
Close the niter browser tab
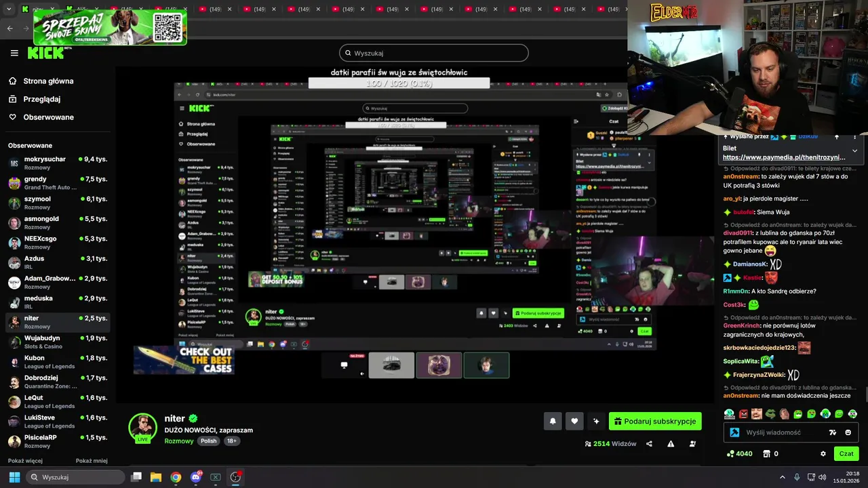(x=53, y=9)
